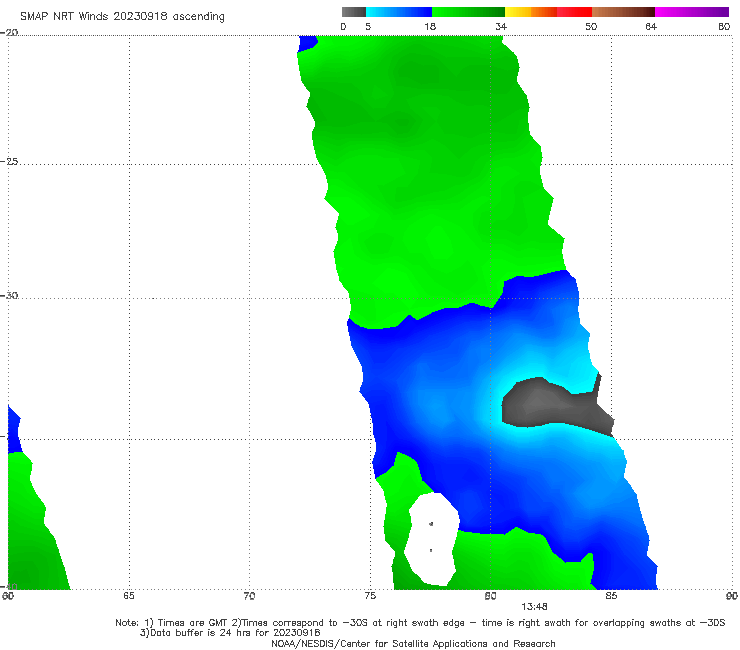This screenshot has width=740, height=650.
Task: Click the color bar label "80"
Action: (724, 27)
